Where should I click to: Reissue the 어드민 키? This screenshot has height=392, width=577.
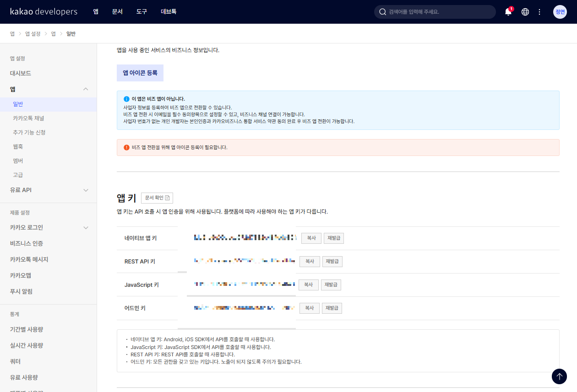coord(332,308)
